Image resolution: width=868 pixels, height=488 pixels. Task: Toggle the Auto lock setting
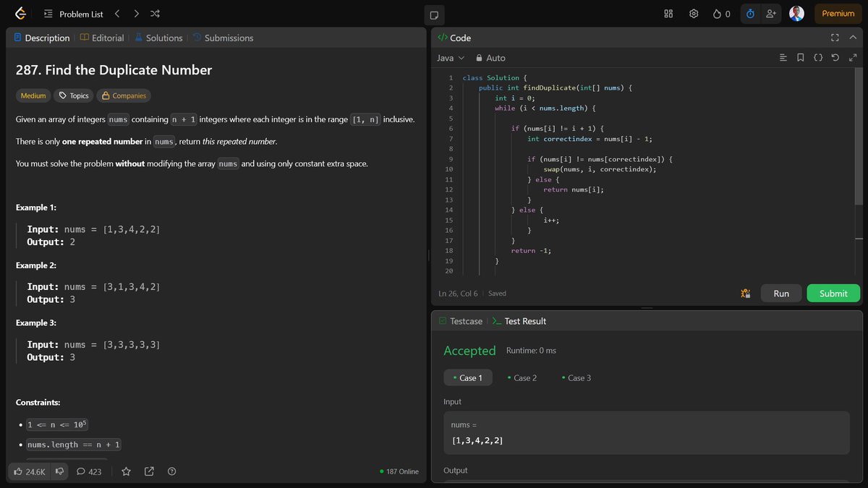pos(490,58)
